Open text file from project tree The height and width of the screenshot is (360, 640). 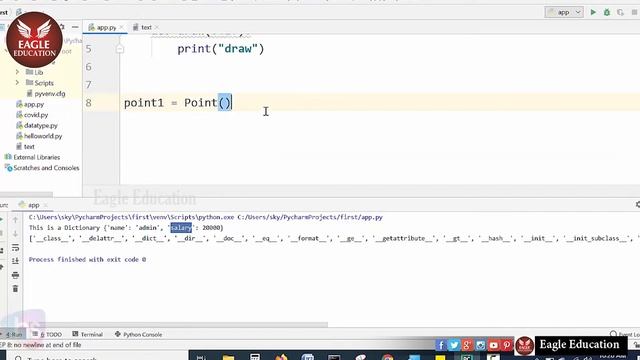(25, 147)
